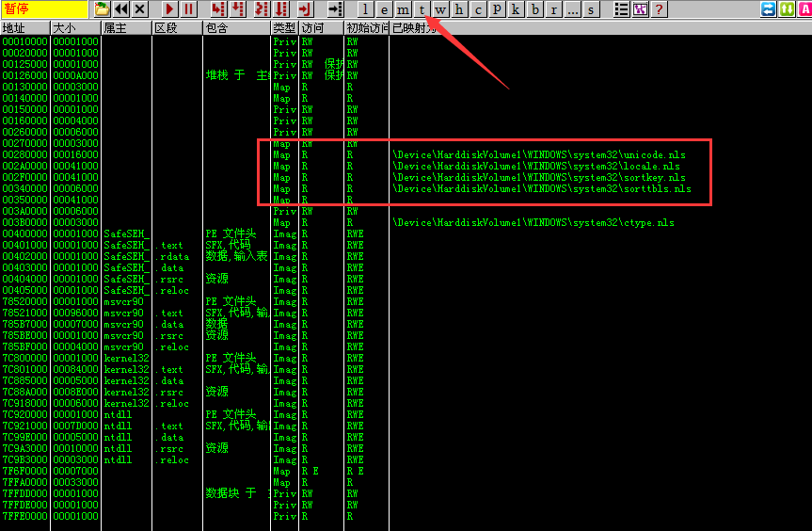This screenshot has width=812, height=531.
Task: Close the debugged program with the X icon
Action: [140, 9]
